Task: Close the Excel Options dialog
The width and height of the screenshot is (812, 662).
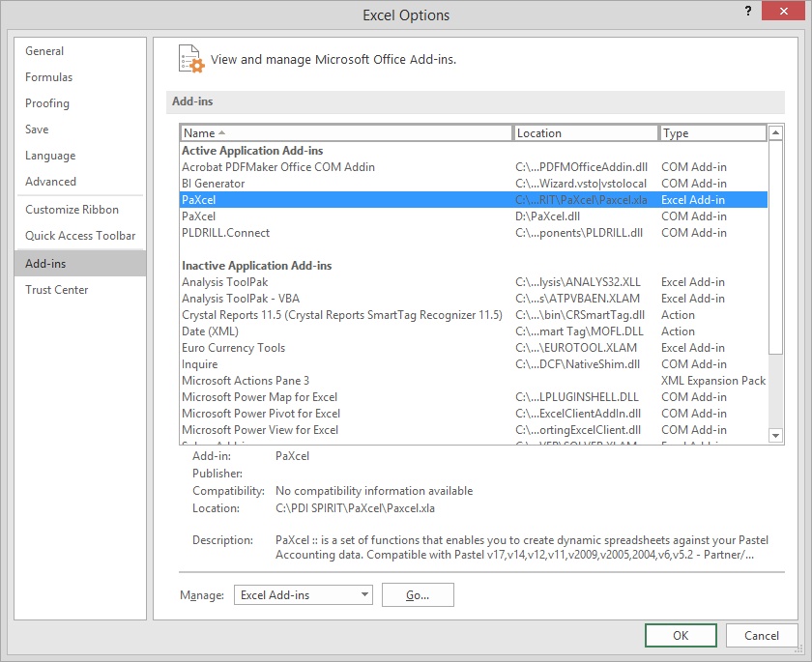Action: pos(783,12)
